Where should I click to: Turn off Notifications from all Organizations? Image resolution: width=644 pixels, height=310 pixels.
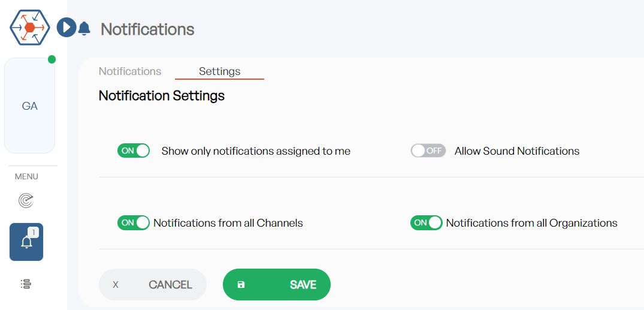[x=427, y=222]
